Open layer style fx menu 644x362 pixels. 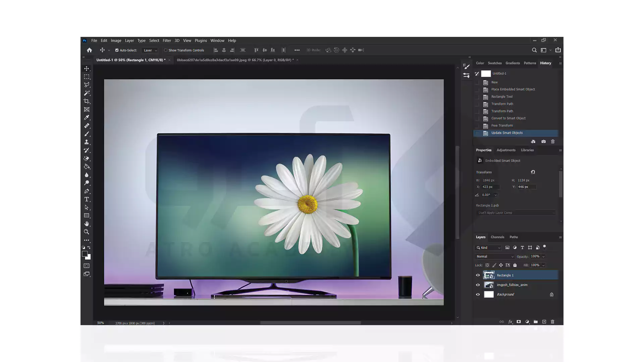tap(510, 322)
